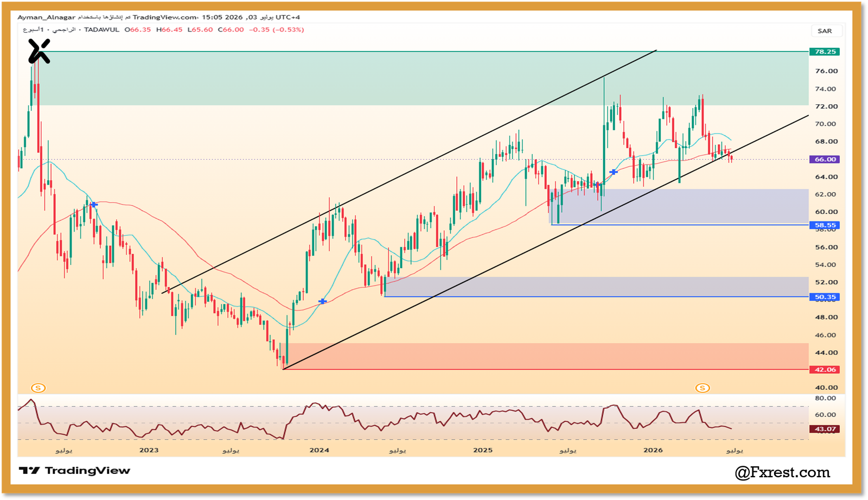Click the orange S marker below the 2022 candles
Image resolution: width=868 pixels, height=500 pixels.
[x=38, y=388]
